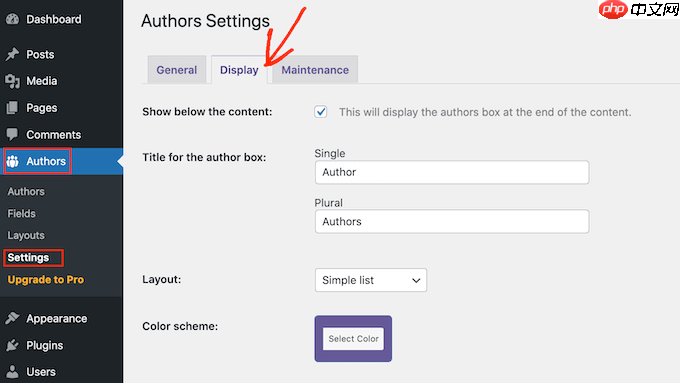Open the Fields submenu item
680x383 pixels.
(x=22, y=213)
